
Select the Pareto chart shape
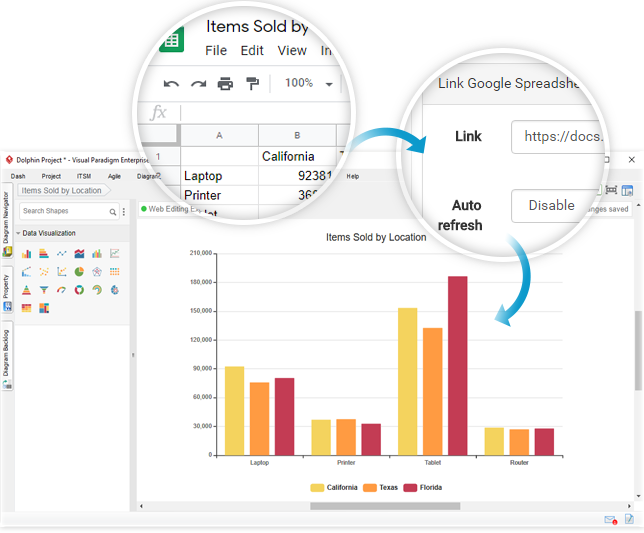pos(26,272)
